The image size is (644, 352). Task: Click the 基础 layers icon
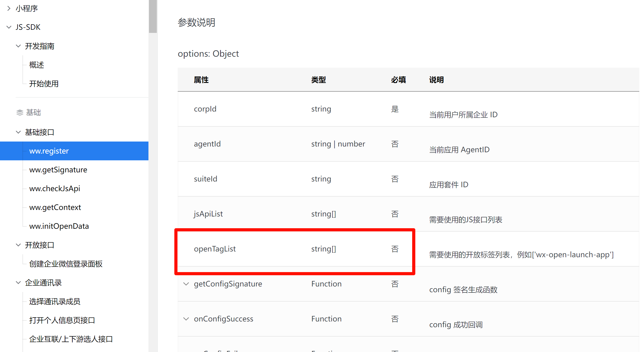pyautogui.click(x=20, y=113)
